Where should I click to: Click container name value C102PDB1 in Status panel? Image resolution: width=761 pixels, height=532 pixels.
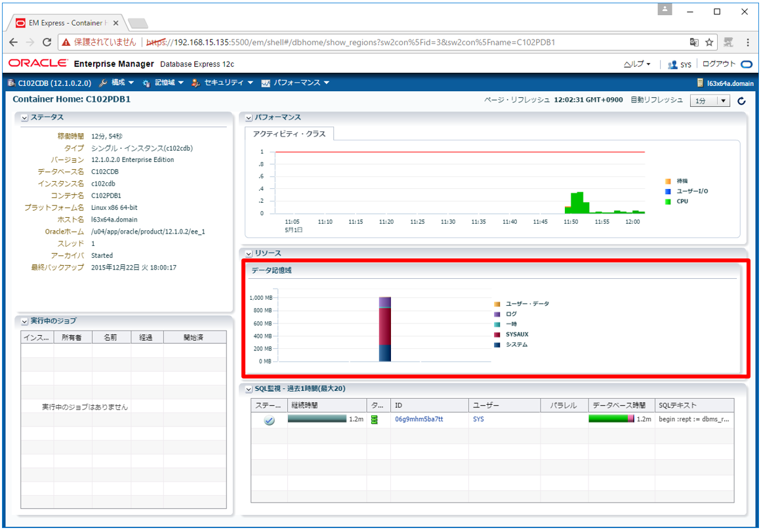point(106,195)
